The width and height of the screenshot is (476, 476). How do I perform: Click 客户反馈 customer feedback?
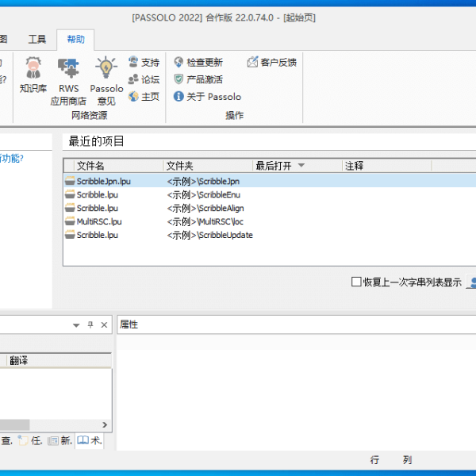pyautogui.click(x=271, y=62)
